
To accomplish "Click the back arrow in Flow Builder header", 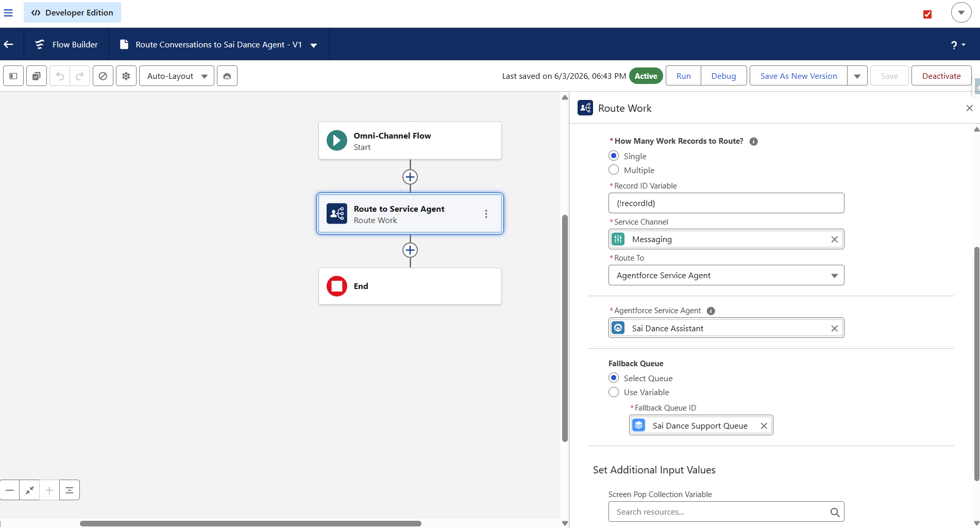I will pos(9,44).
